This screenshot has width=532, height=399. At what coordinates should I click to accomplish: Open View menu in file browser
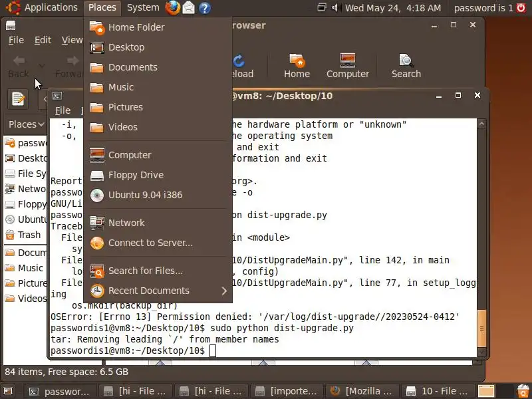coord(72,40)
